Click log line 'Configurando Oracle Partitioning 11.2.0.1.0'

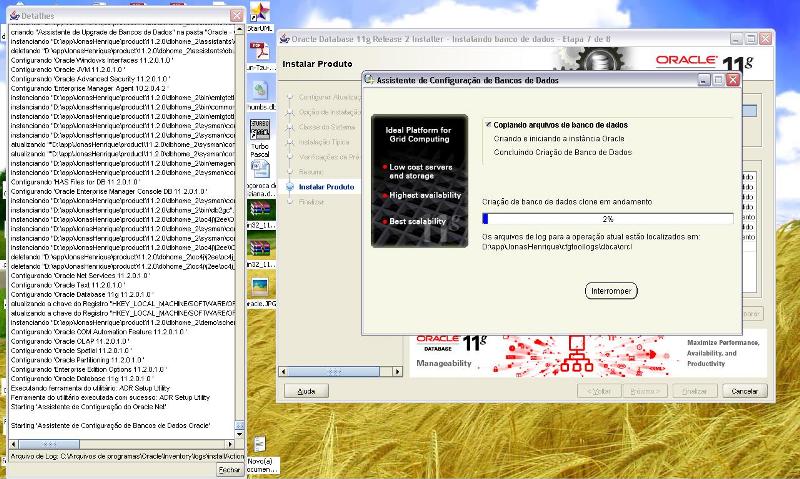point(77,360)
